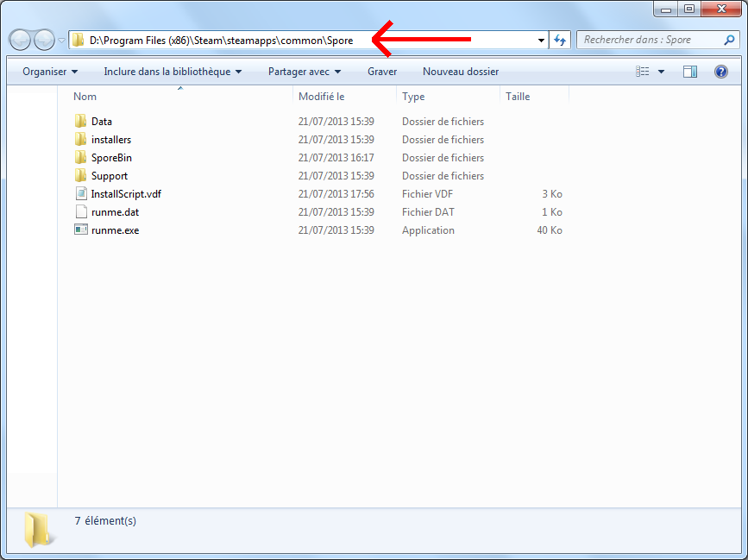The width and height of the screenshot is (748, 560).
Task: Expand the address bar history dropdown
Action: click(541, 41)
